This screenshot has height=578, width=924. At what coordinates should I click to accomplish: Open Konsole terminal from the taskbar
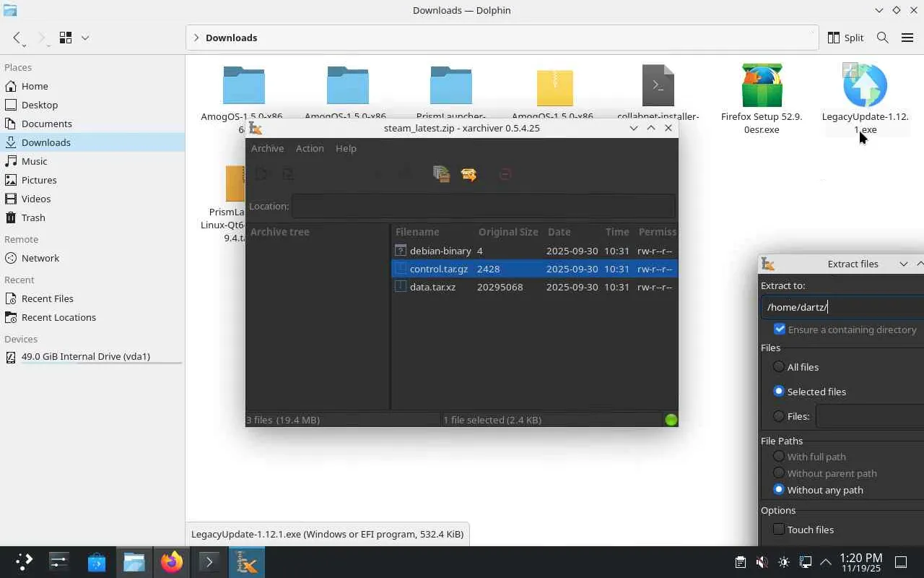coord(209,561)
